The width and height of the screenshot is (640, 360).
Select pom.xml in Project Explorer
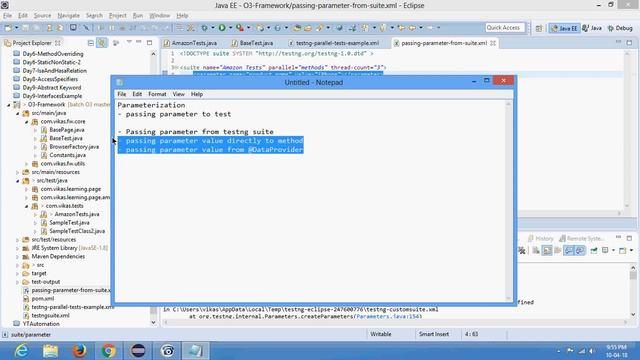(43, 299)
